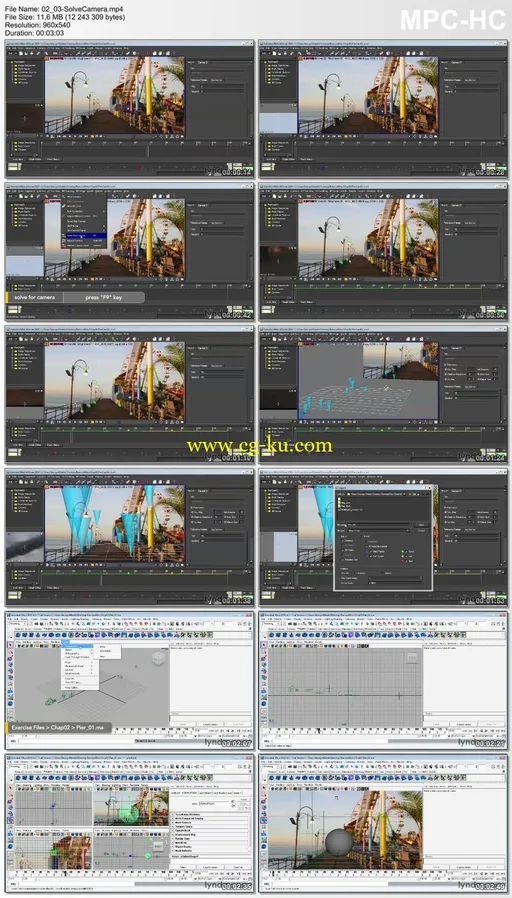This screenshot has height=898, width=512.
Task: Open the frame stamped 00:00:56
Action: [383, 252]
